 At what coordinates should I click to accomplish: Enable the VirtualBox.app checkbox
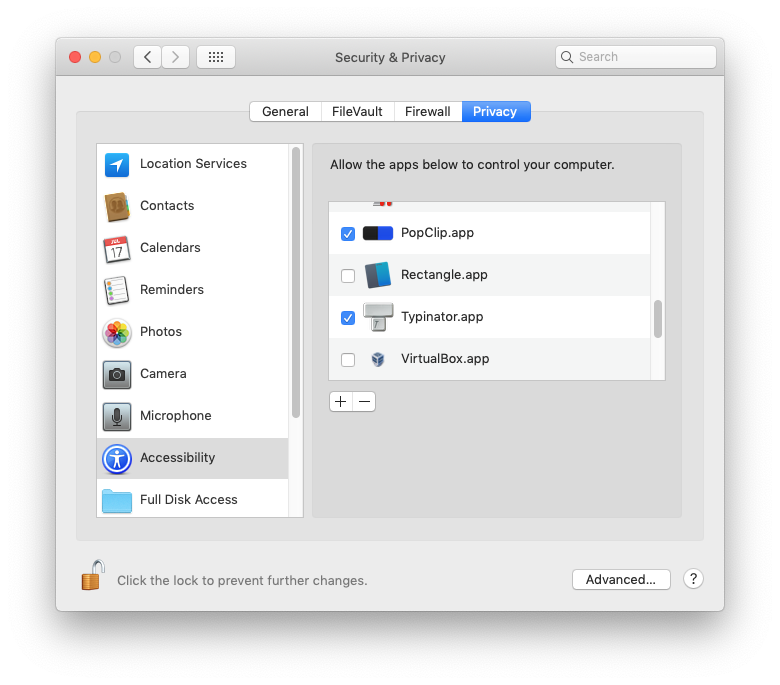[348, 359]
